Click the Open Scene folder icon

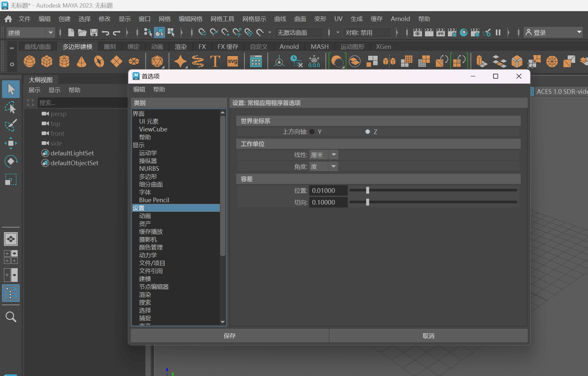[x=82, y=32]
